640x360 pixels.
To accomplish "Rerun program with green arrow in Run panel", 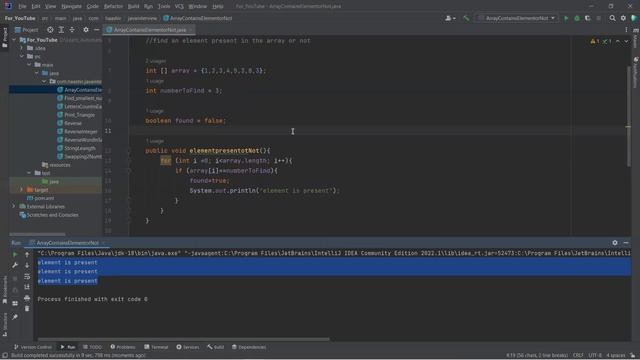I will pos(15,254).
